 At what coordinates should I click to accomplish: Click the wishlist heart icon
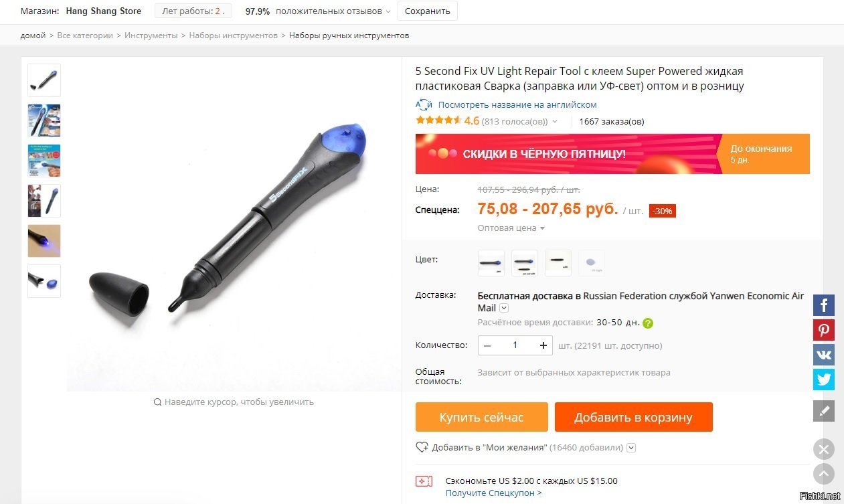(x=422, y=447)
